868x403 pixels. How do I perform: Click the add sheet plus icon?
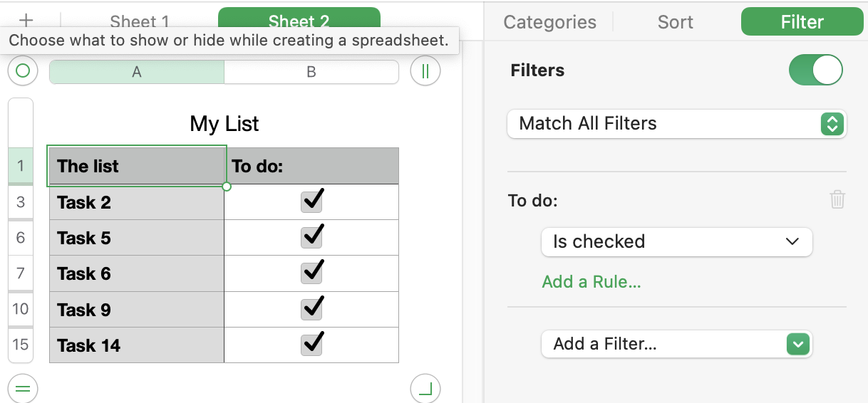(26, 21)
